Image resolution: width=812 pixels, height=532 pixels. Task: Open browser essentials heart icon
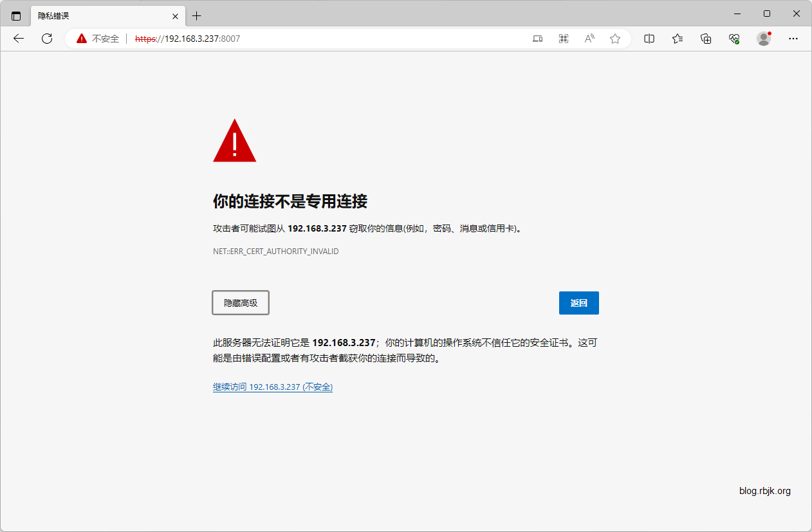(x=734, y=39)
